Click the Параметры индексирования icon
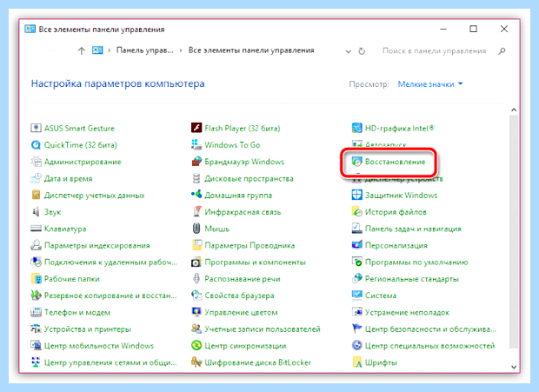Image resolution: width=539 pixels, height=392 pixels. click(36, 246)
